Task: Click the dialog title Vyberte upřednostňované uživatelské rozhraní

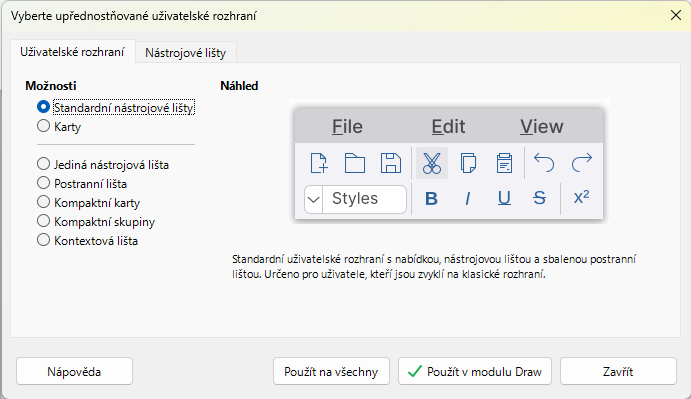Action: 134,16
